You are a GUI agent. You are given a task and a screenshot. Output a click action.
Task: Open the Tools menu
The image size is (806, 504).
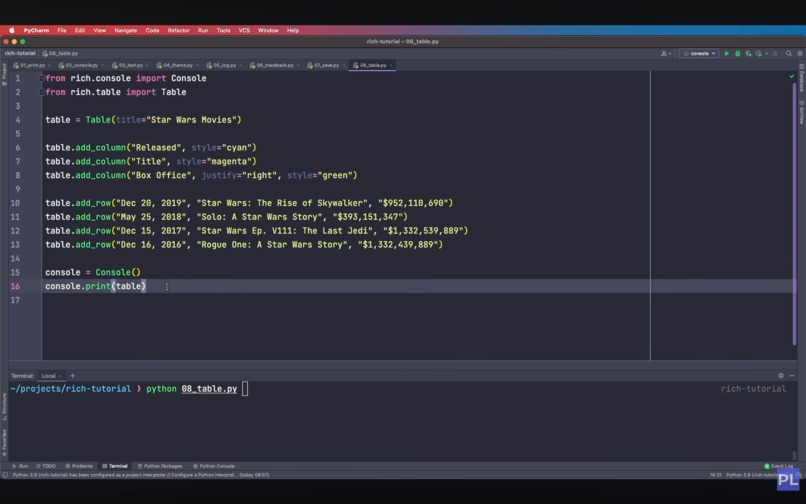(223, 30)
